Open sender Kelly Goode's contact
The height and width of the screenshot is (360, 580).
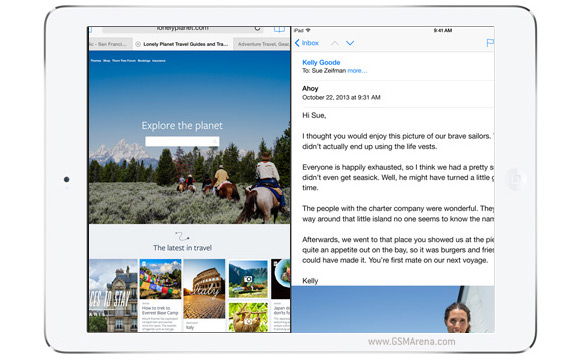(x=321, y=63)
